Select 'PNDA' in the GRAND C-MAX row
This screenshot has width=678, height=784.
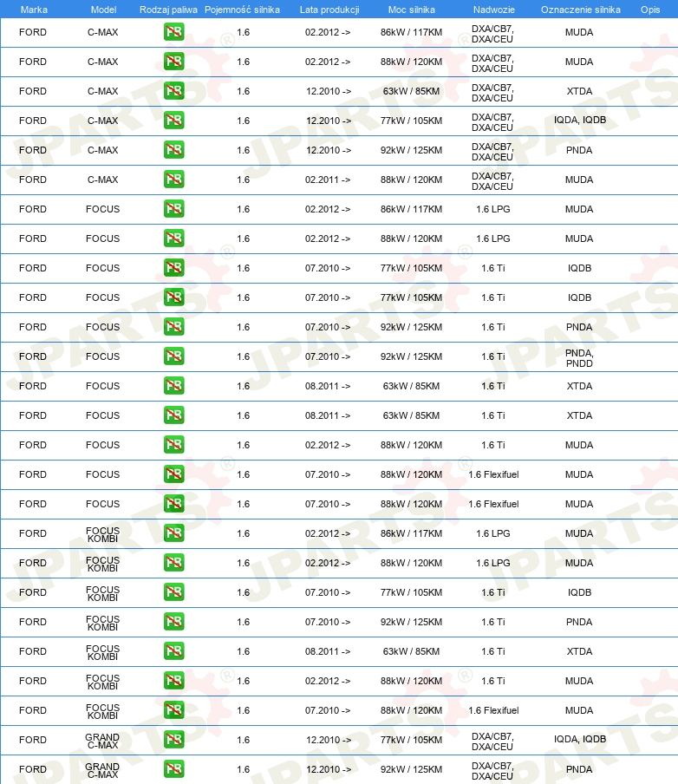tap(579, 769)
